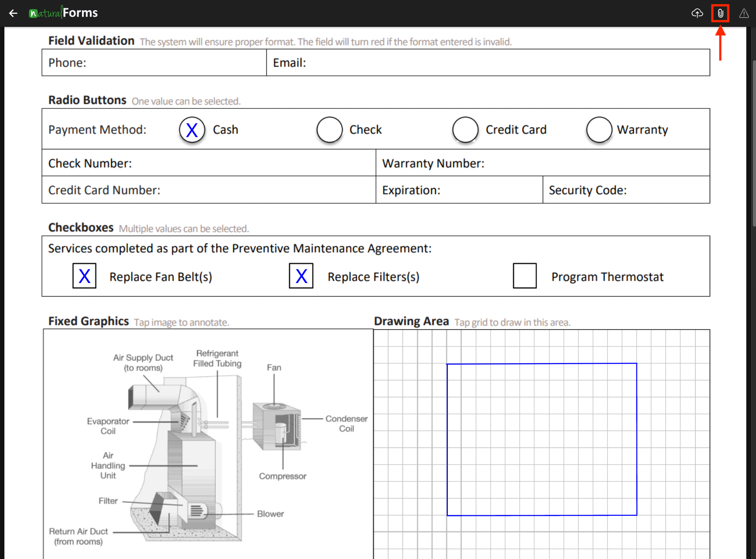Click 'One value can be selected' hint

(186, 101)
